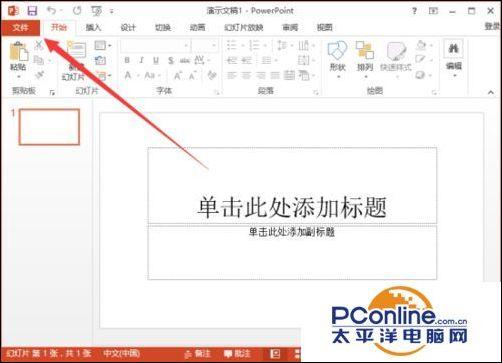Start slideshow from beginning in quick access

tap(96, 11)
